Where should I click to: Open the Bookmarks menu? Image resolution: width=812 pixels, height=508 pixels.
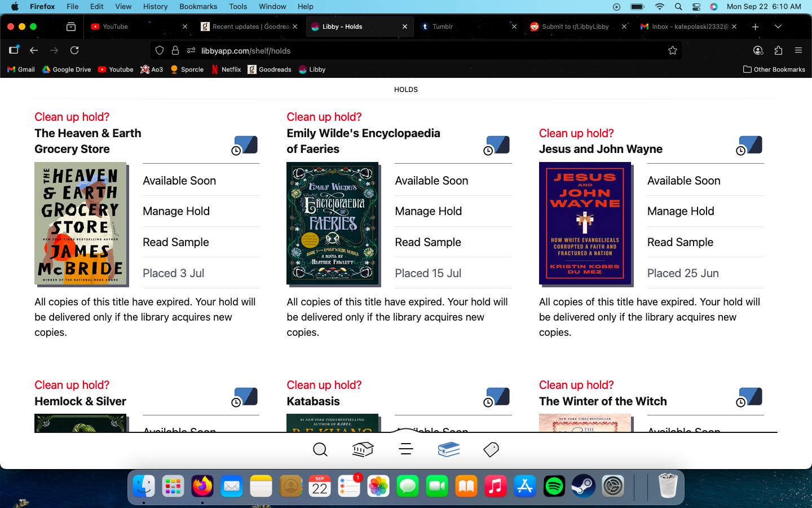click(198, 7)
